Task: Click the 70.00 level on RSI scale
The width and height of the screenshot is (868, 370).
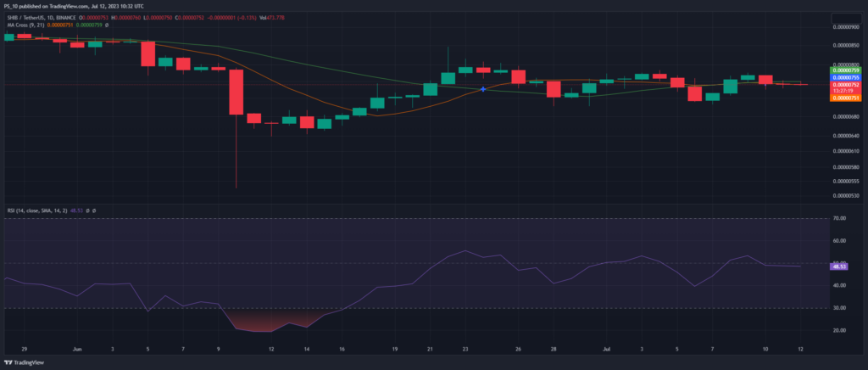Action: click(840, 219)
